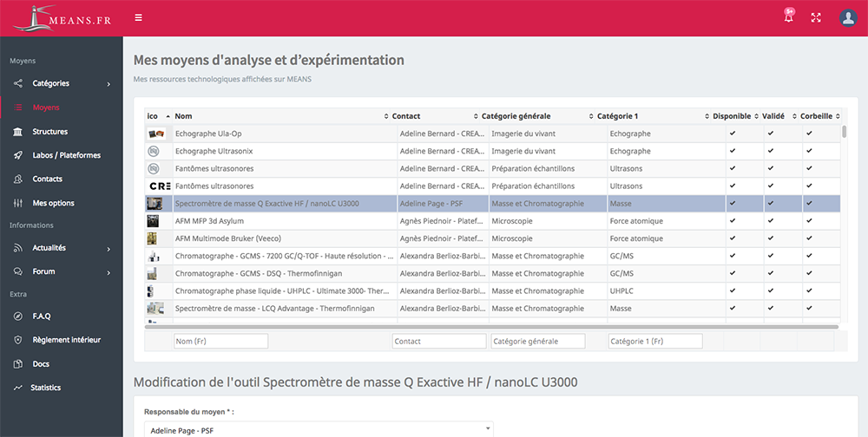Click the MEANS.FR lighthouse logo
The width and height of the screenshot is (868, 437).
(x=62, y=18)
